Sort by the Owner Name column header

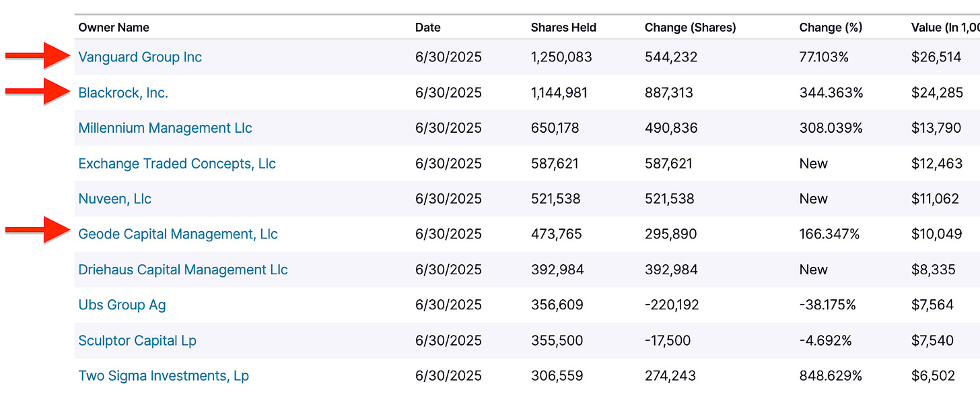click(x=114, y=28)
